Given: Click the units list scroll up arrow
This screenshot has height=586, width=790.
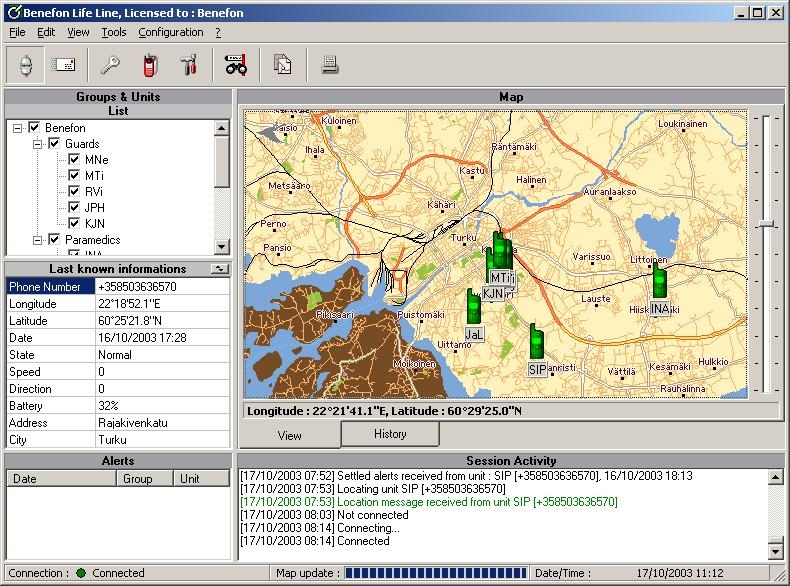Looking at the screenshot, I should click(x=222, y=128).
